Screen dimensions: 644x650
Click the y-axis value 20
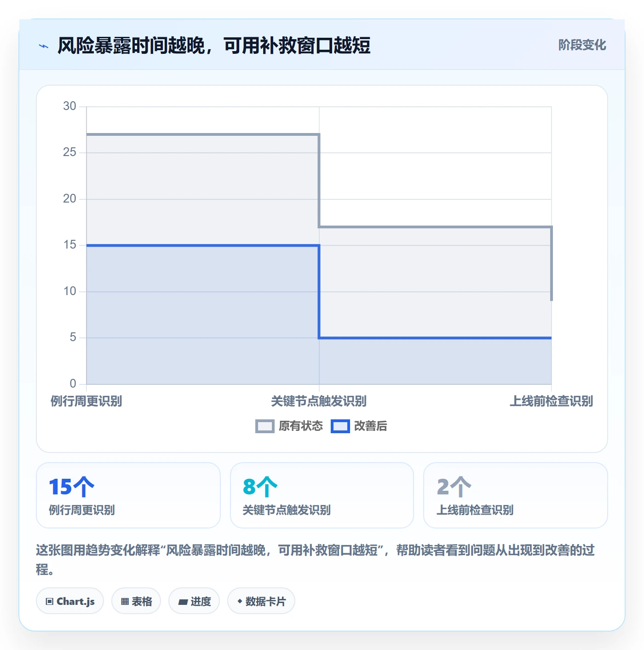(69, 199)
